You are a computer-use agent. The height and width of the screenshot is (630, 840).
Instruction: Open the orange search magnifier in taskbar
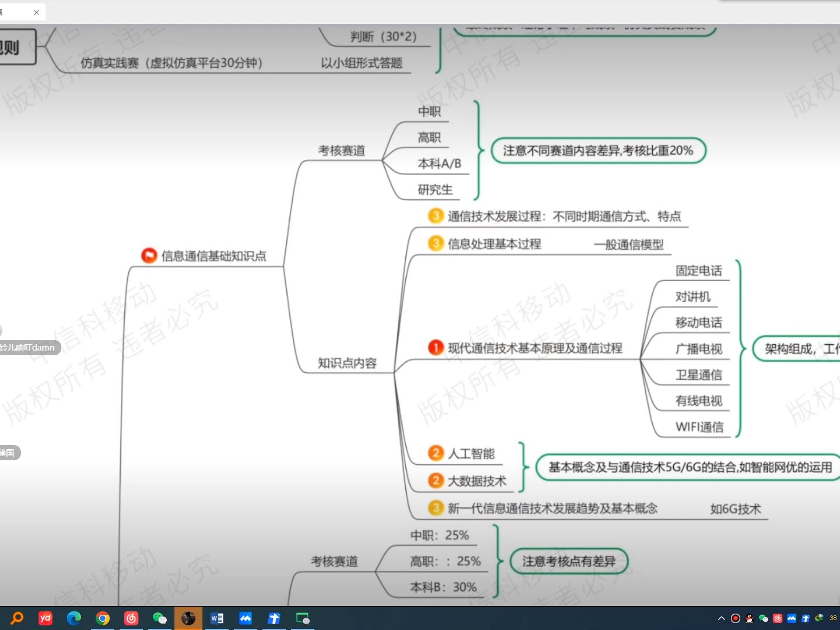pyautogui.click(x=17, y=618)
